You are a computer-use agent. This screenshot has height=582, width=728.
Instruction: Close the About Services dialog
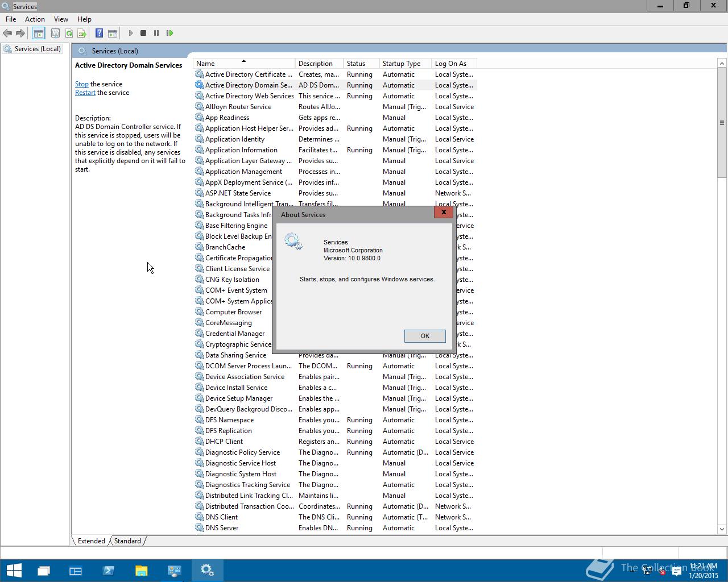(444, 212)
